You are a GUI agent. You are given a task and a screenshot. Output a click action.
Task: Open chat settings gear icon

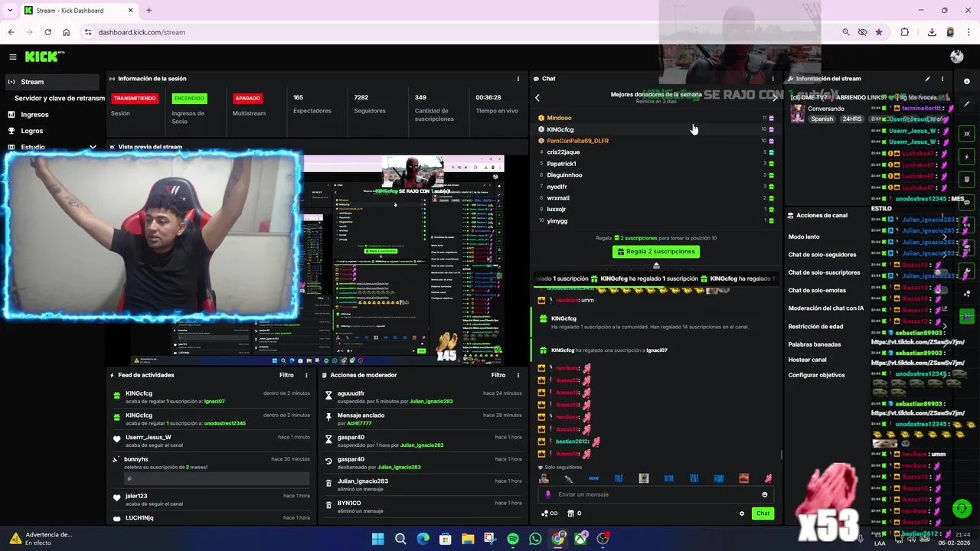[x=741, y=514]
